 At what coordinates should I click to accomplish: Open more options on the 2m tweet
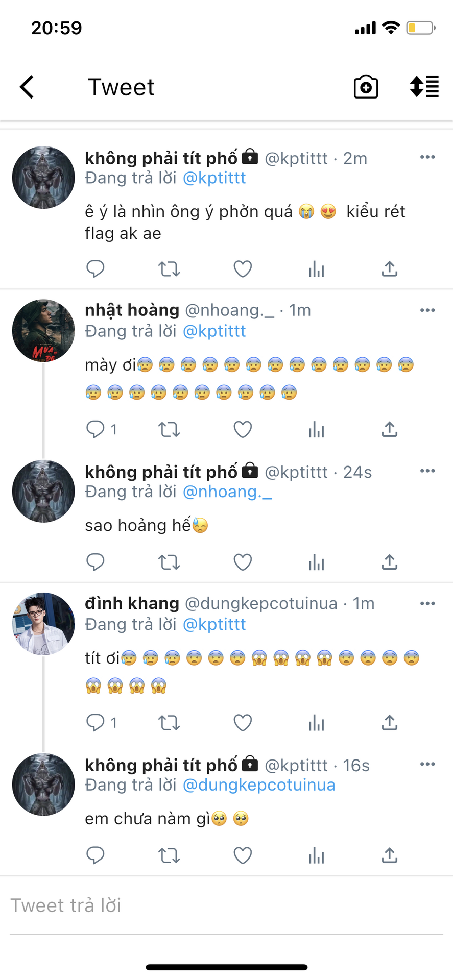427,157
